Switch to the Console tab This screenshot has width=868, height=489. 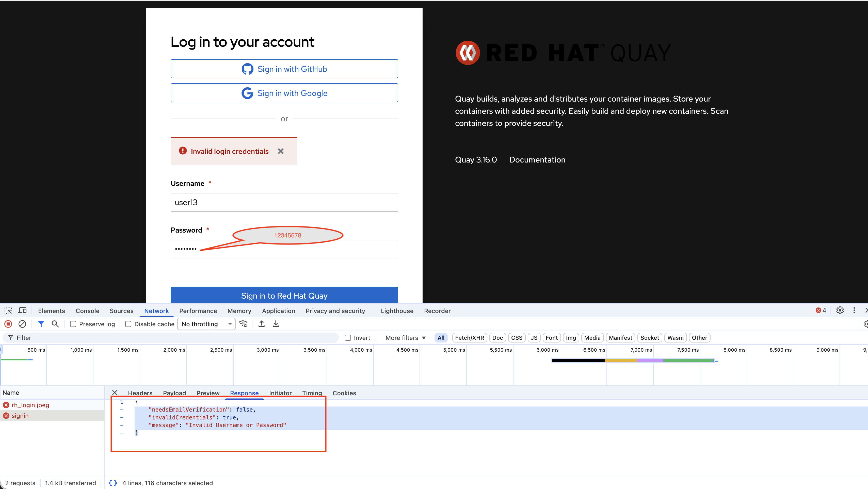coord(87,311)
